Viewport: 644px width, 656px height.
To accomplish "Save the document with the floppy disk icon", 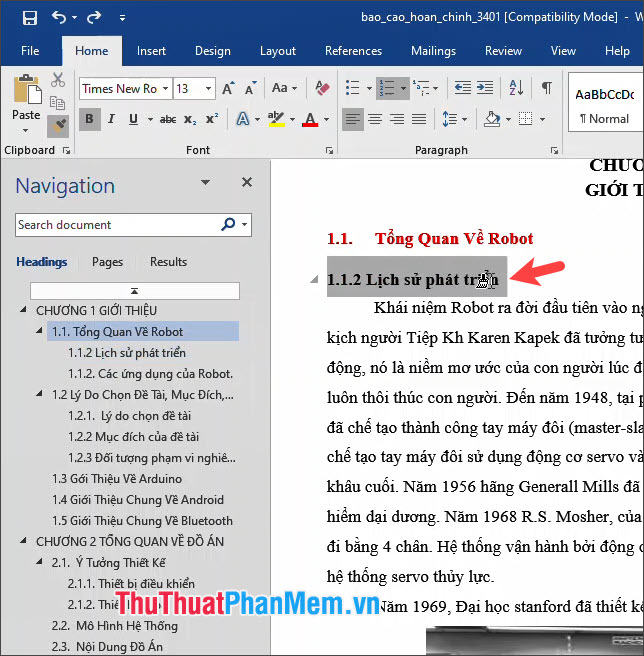I will (x=30, y=18).
